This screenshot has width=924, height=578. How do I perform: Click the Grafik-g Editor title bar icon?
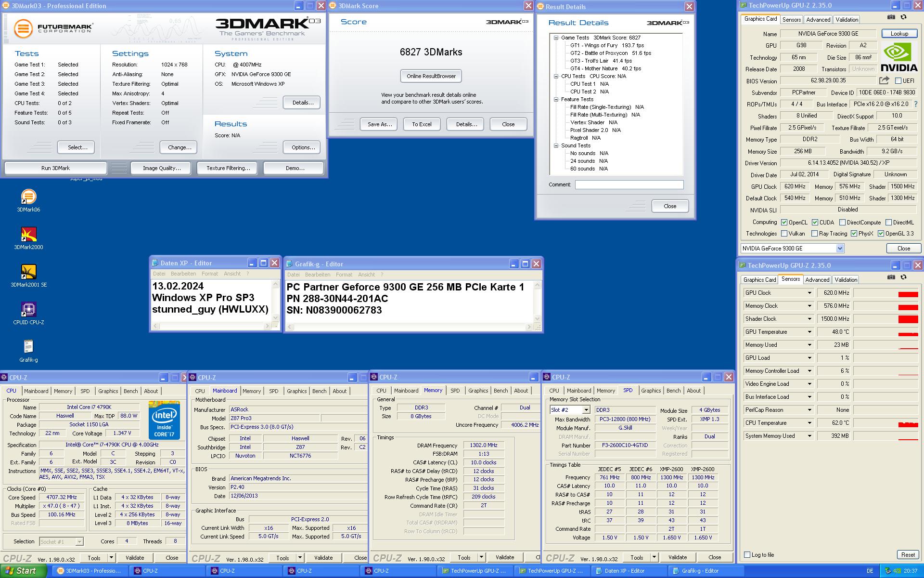pyautogui.click(x=290, y=264)
